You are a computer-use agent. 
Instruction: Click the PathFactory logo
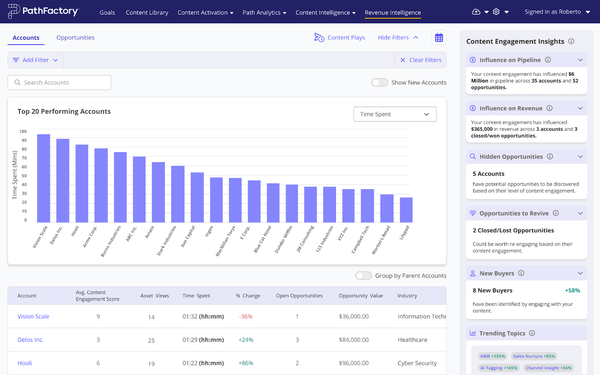tap(43, 11)
